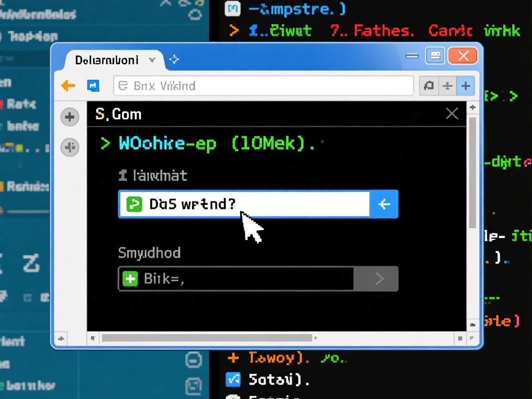
Task: Click the bell icon right of address bar
Action: (429, 86)
